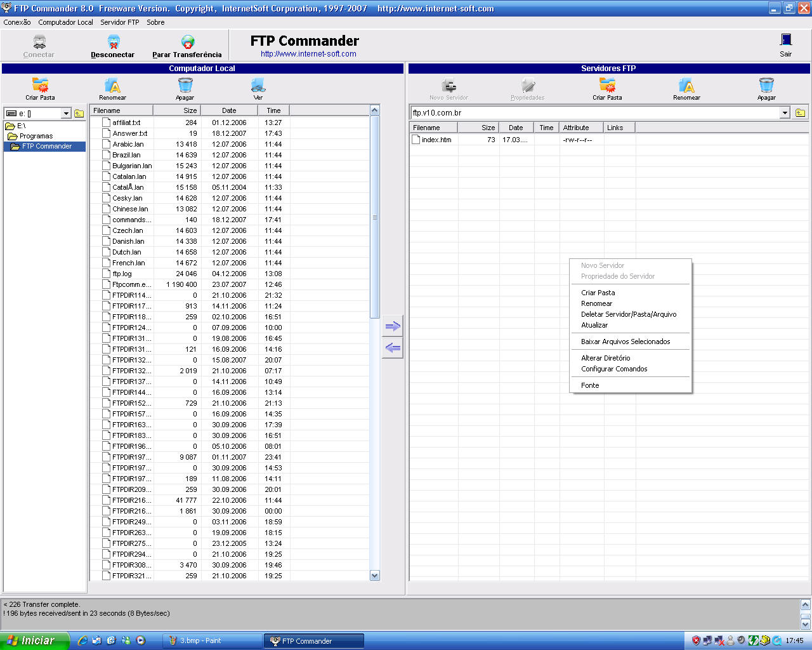Choose Baixar Arquivos Selecionados from context menu
The image size is (812, 650).
(625, 342)
